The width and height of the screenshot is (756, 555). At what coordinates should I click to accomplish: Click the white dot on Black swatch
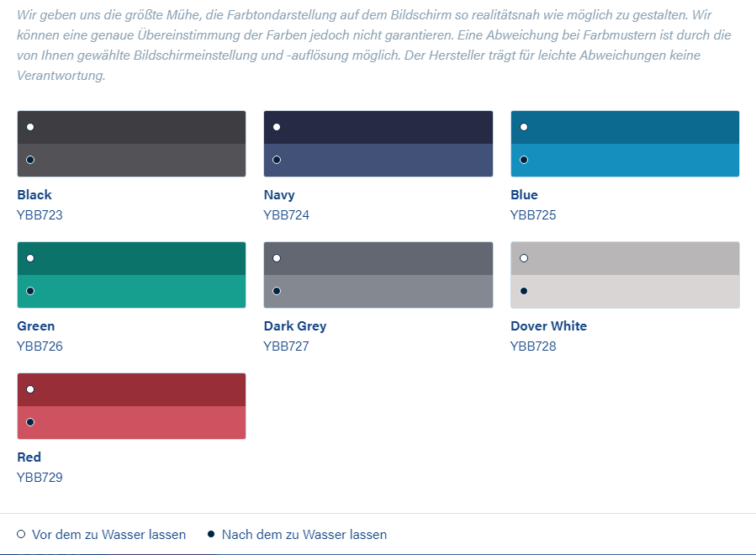tap(30, 127)
